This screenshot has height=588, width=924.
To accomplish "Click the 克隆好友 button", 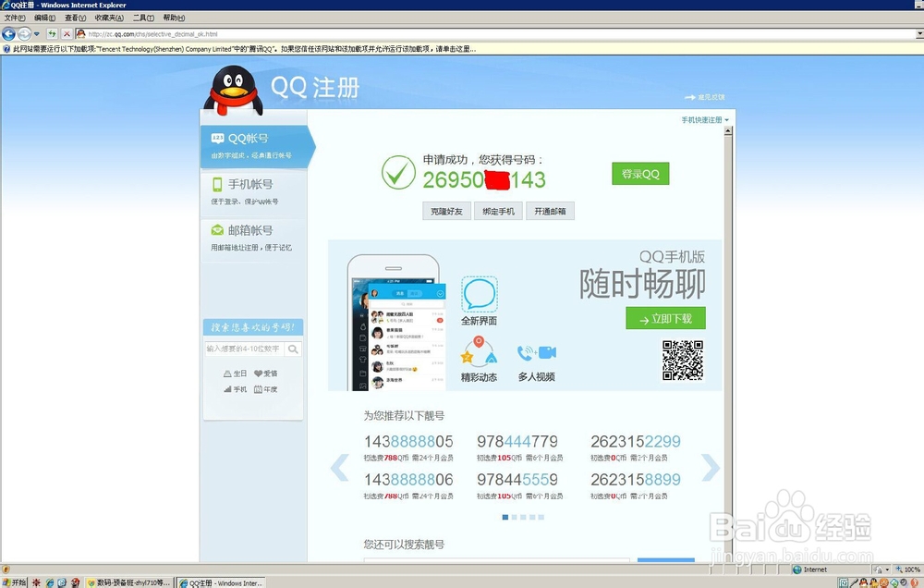I will (x=446, y=211).
